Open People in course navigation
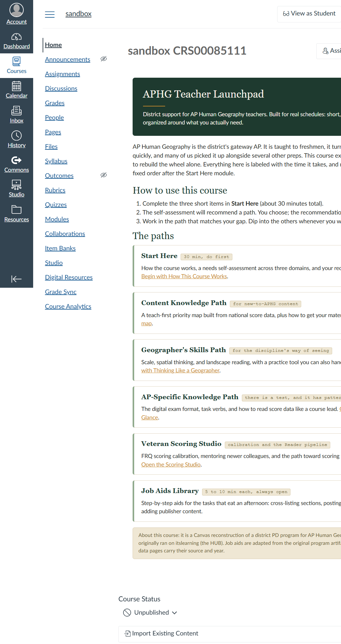Image resolution: width=341 pixels, height=644 pixels. (x=54, y=117)
